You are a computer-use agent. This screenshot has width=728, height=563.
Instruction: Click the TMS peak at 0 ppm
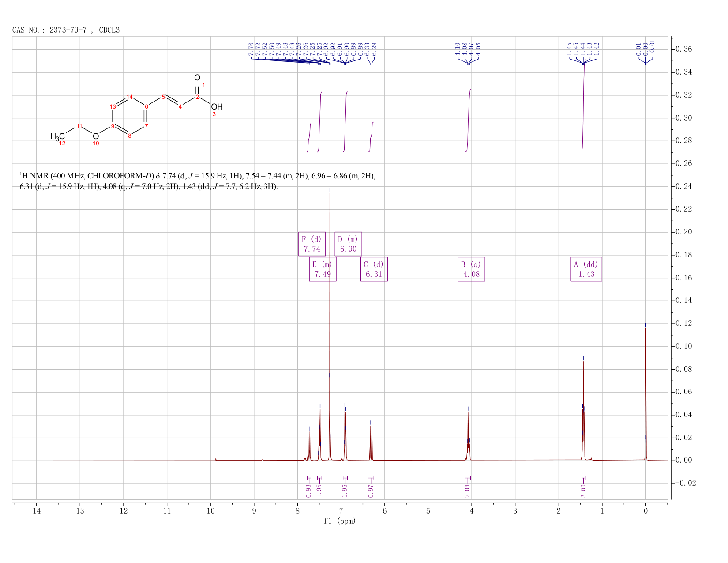click(645, 393)
